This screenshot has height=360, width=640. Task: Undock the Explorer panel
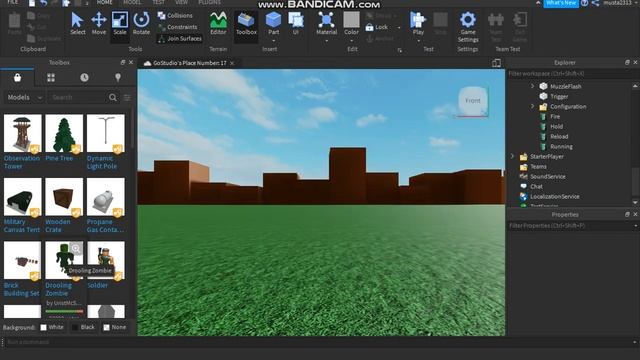627,62
